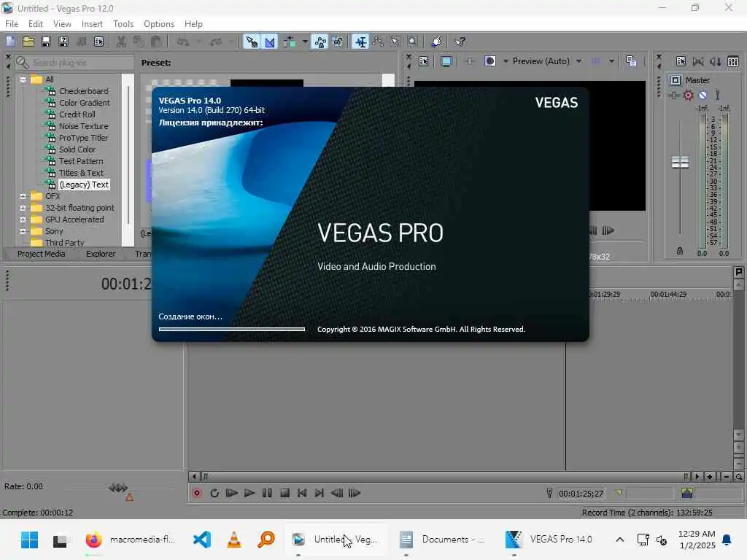The image size is (747, 560).
Task: Select the Titles & Text generator
Action: point(81,173)
